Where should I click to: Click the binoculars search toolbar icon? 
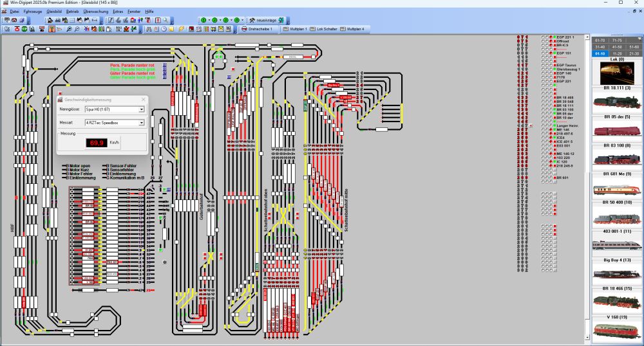[x=149, y=29]
